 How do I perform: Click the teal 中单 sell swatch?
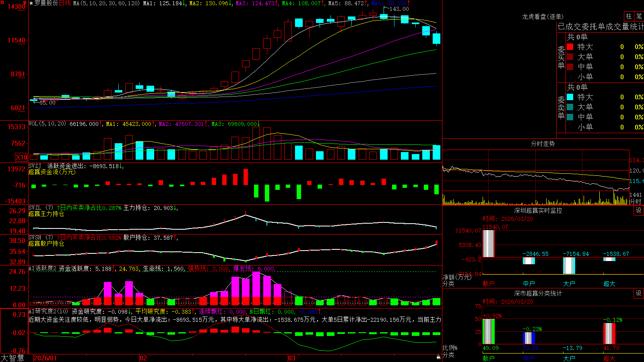(x=570, y=117)
